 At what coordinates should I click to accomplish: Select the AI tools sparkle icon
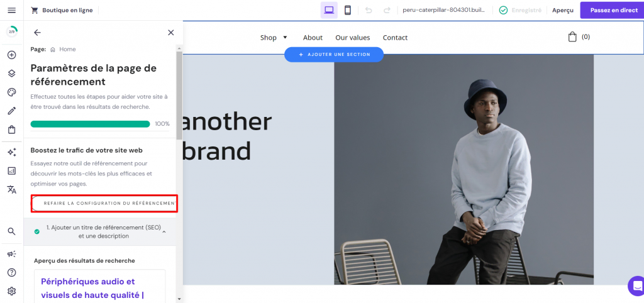click(x=11, y=152)
